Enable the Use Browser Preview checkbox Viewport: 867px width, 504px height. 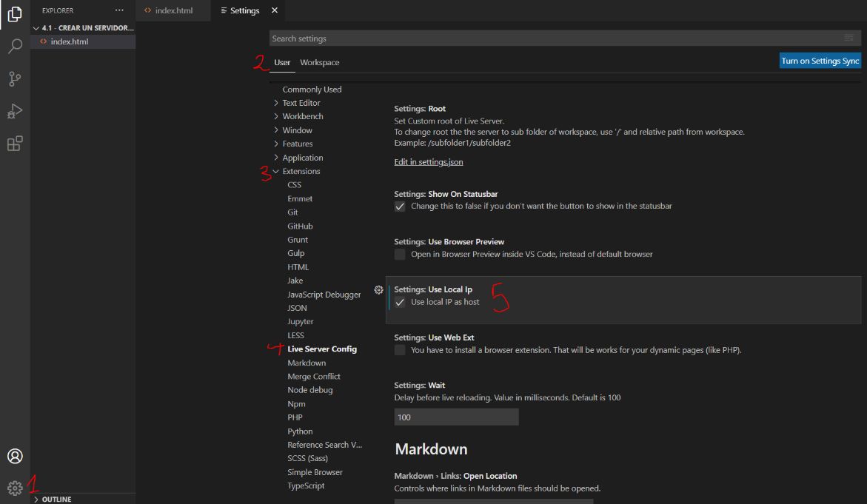coord(400,255)
